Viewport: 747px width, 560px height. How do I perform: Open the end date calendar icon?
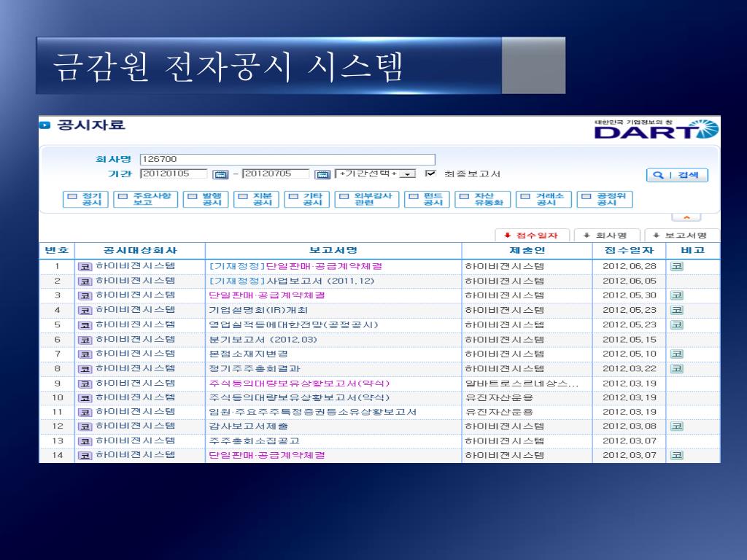322,175
